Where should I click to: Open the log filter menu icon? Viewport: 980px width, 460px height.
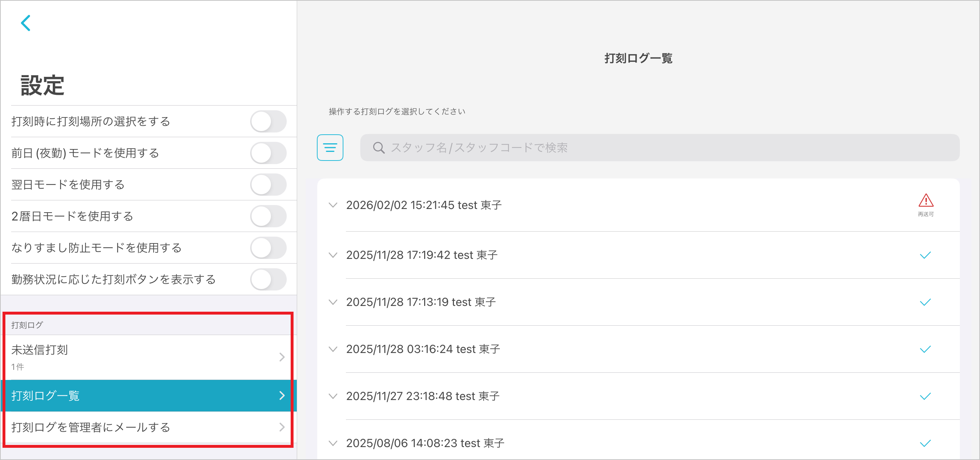pos(330,148)
